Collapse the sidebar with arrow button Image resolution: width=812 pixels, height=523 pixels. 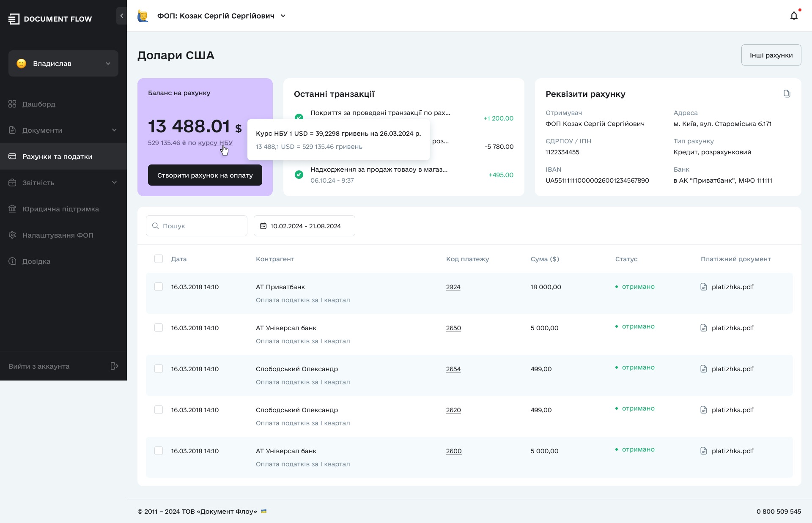[x=121, y=16]
